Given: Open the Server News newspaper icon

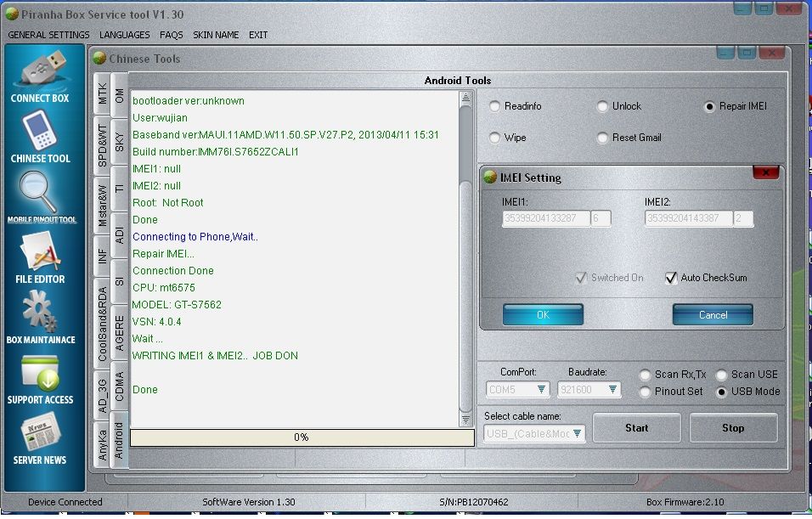Looking at the screenshot, I should [40, 433].
